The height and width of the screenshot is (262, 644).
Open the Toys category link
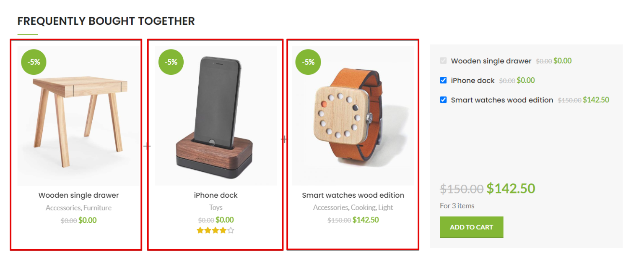coord(215,207)
